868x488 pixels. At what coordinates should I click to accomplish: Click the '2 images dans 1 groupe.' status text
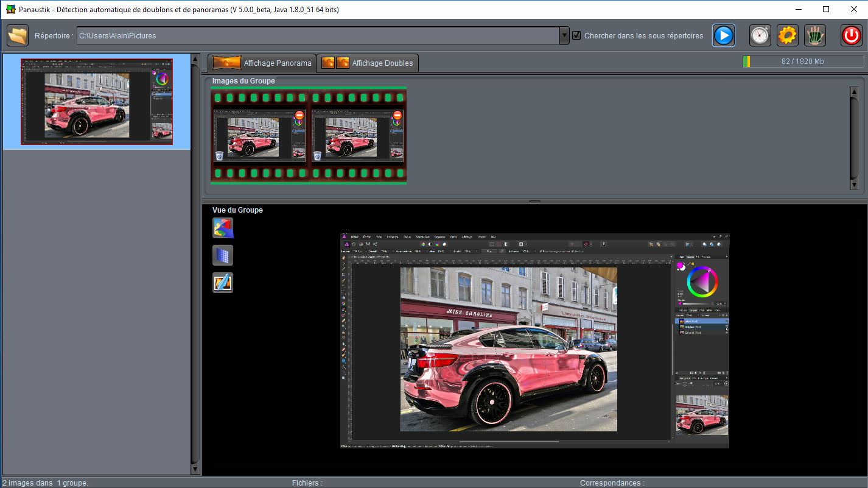click(45, 483)
